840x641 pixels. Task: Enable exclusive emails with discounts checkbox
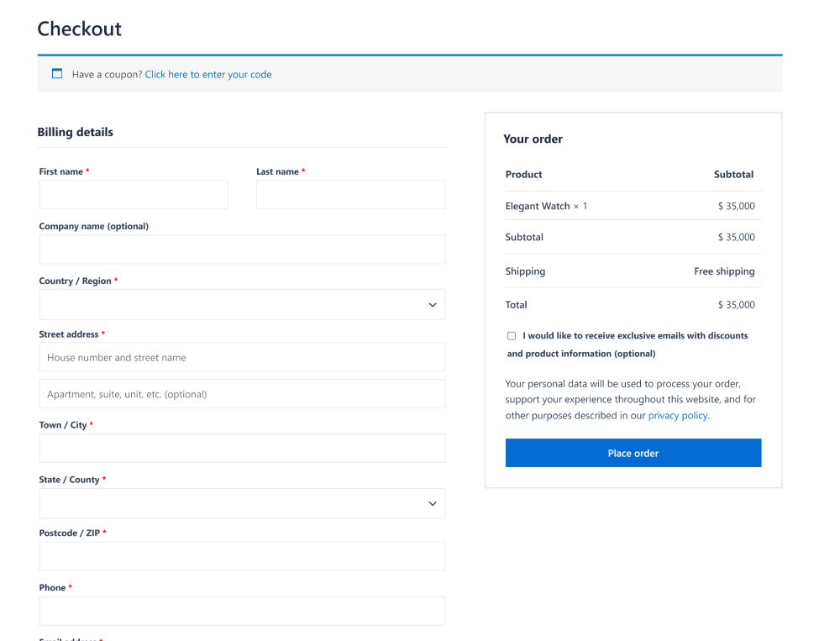point(512,336)
